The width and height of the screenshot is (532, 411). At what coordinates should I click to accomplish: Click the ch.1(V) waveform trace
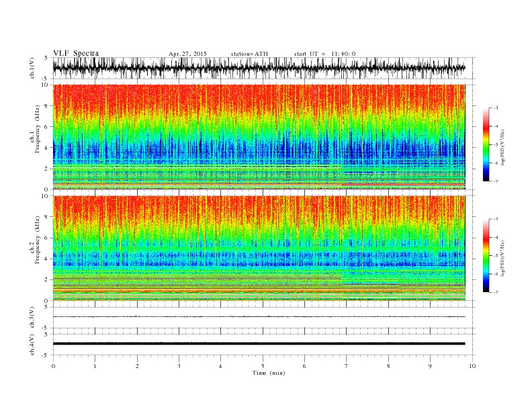pyautogui.click(x=259, y=68)
